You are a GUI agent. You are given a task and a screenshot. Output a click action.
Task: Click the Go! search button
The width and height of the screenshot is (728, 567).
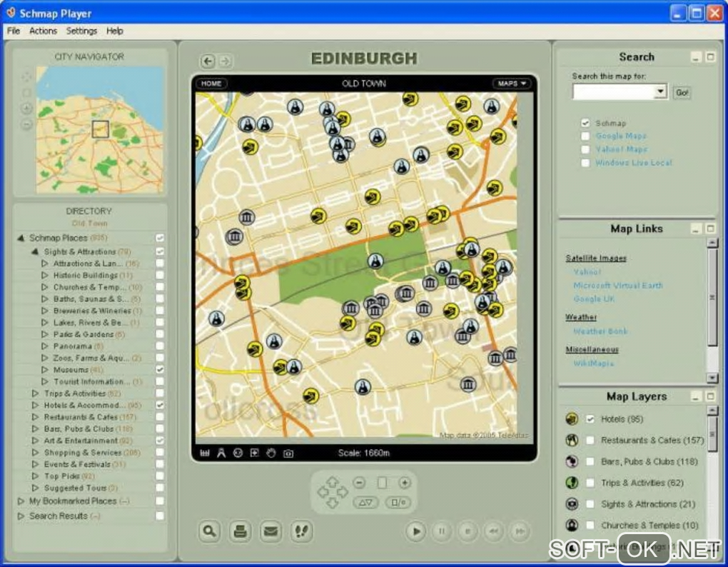tap(682, 92)
